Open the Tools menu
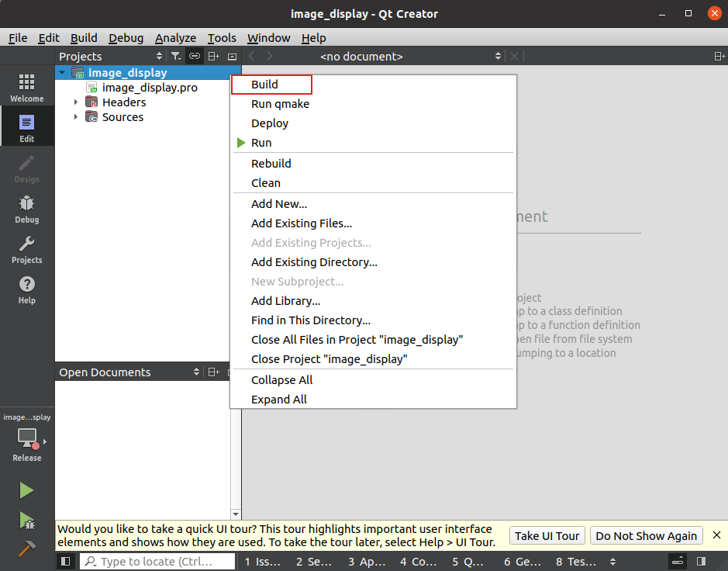This screenshot has width=728, height=571. click(222, 38)
